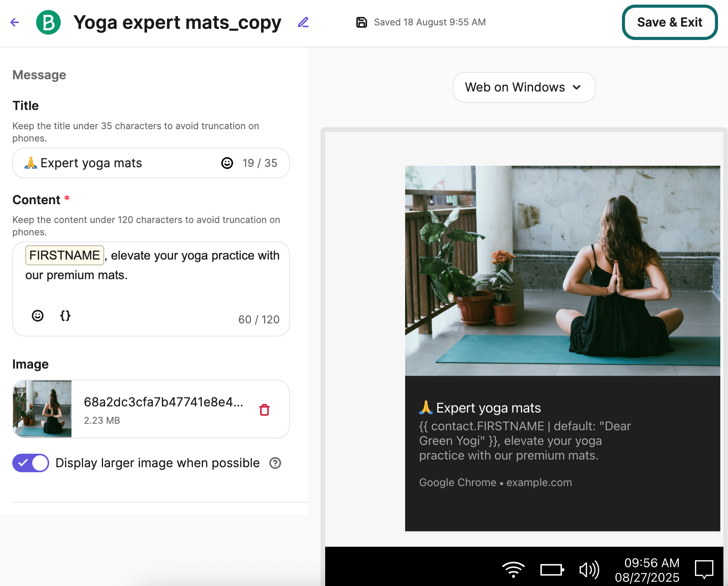
Task: Click the help icon beside larger image option
Action: (x=275, y=463)
